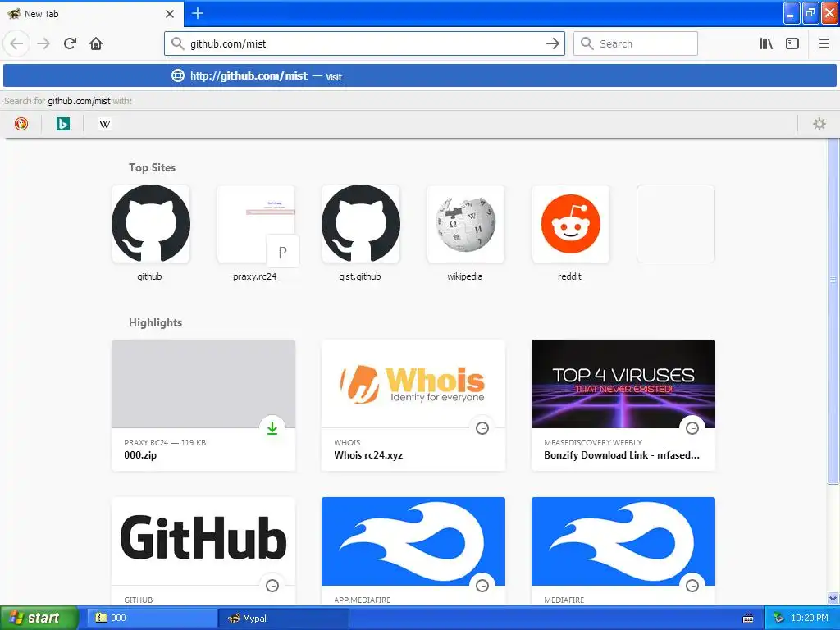Go back using the back arrow

pyautogui.click(x=16, y=43)
